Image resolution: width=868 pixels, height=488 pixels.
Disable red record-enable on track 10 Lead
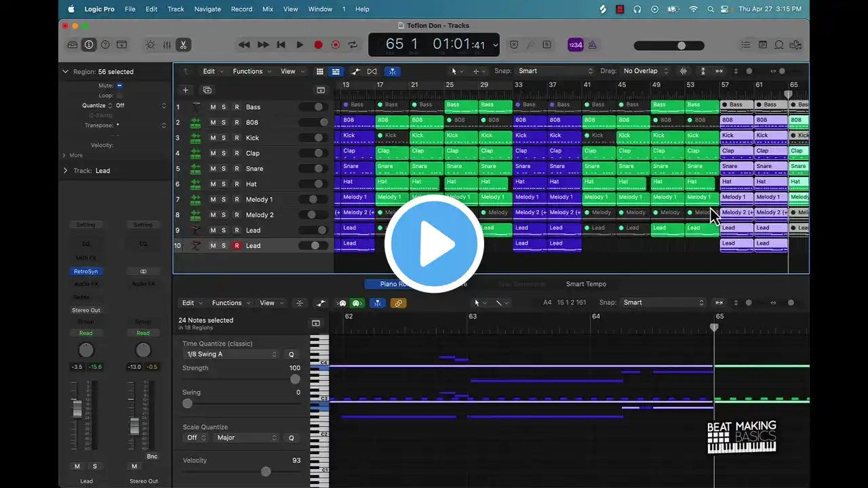[x=237, y=245]
